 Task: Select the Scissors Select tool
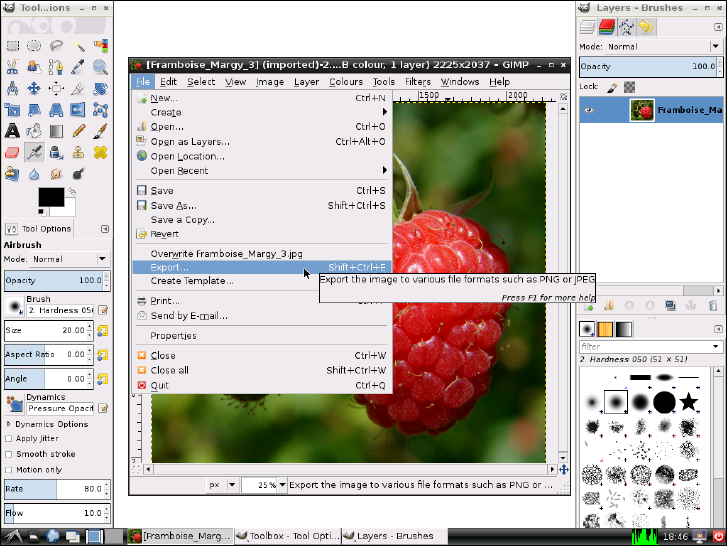click(13, 67)
